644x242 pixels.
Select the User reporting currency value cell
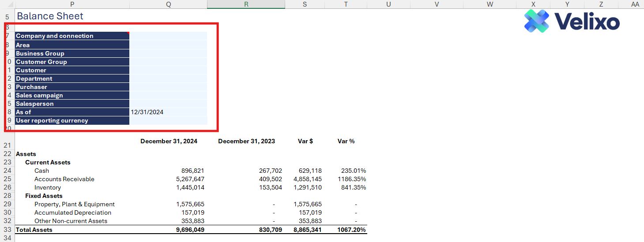coord(168,120)
